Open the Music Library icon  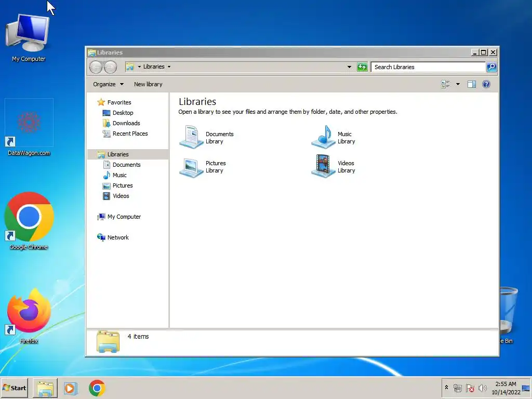tap(323, 137)
